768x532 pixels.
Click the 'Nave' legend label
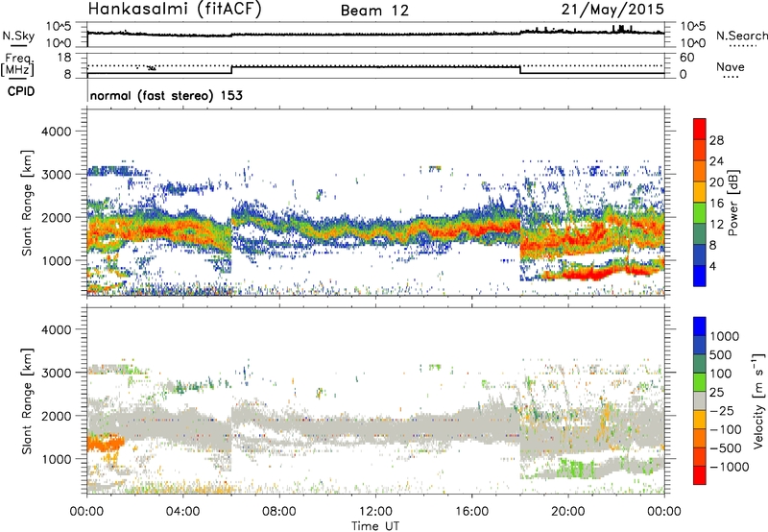click(x=731, y=66)
